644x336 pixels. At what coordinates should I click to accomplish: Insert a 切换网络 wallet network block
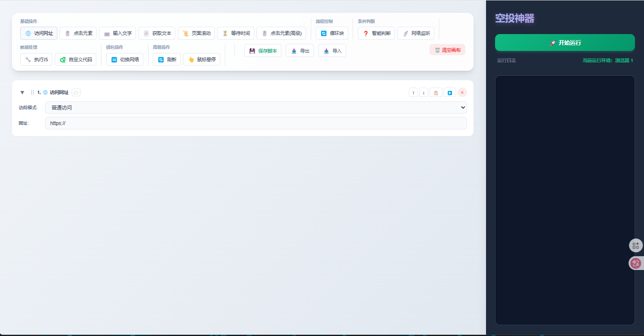click(124, 60)
